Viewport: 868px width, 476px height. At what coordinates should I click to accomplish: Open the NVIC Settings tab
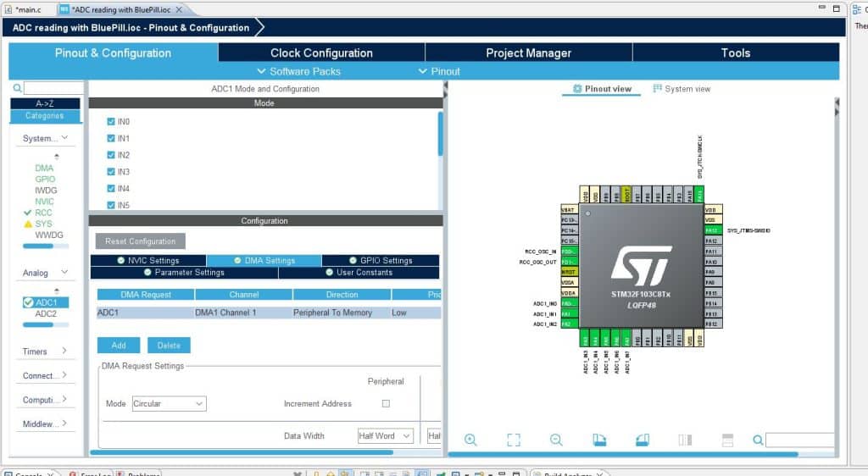click(148, 260)
